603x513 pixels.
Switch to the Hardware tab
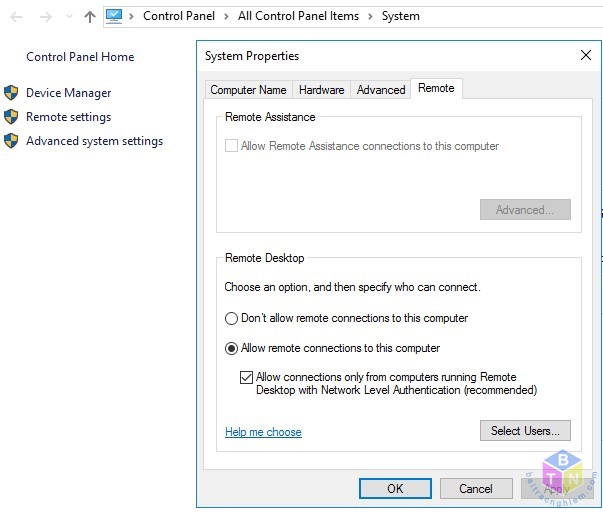[x=321, y=90]
